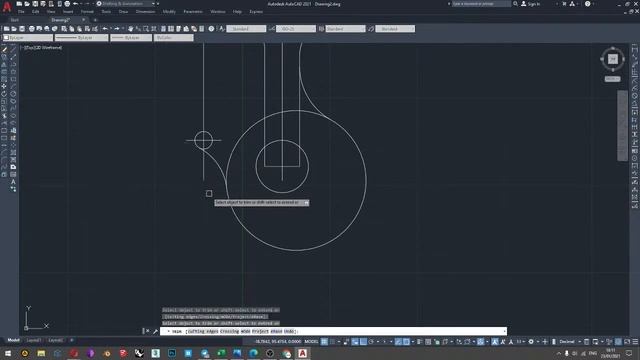Click the ViewCube Top face

tap(613, 59)
